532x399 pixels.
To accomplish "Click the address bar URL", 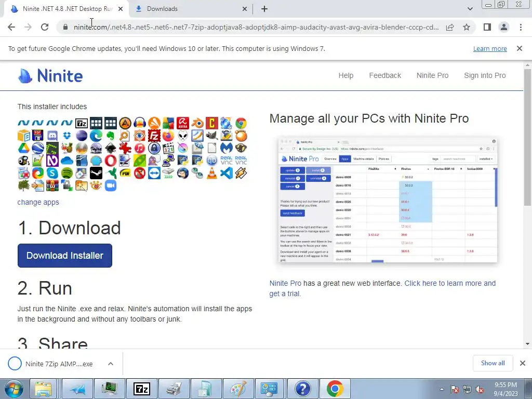I will point(256,27).
